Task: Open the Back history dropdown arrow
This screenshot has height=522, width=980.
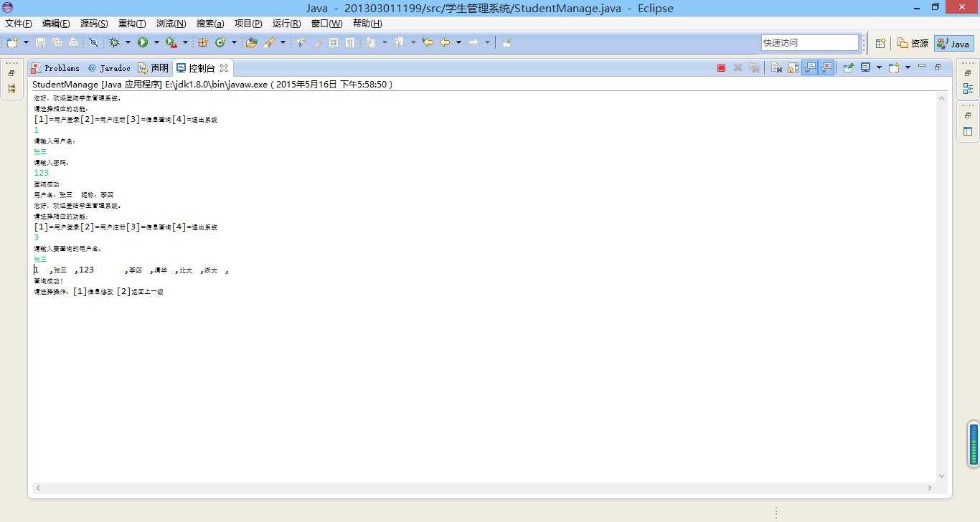Action: 458,42
